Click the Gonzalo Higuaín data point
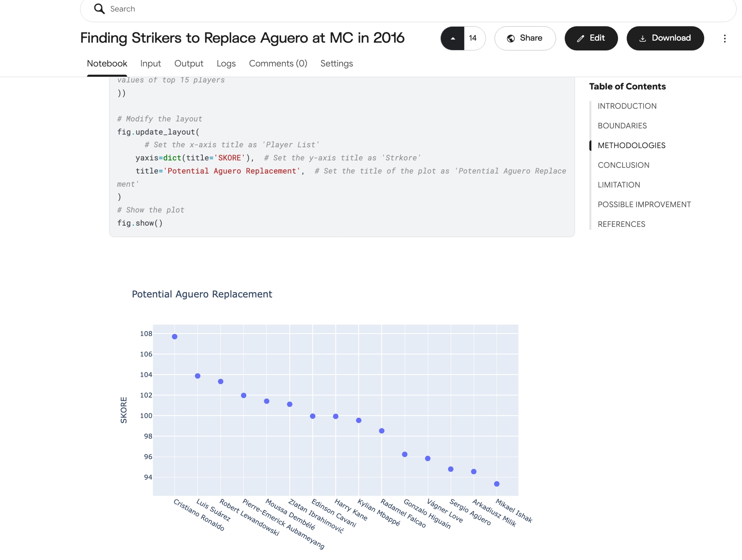Viewport: 742px width, 560px height. coord(405,455)
